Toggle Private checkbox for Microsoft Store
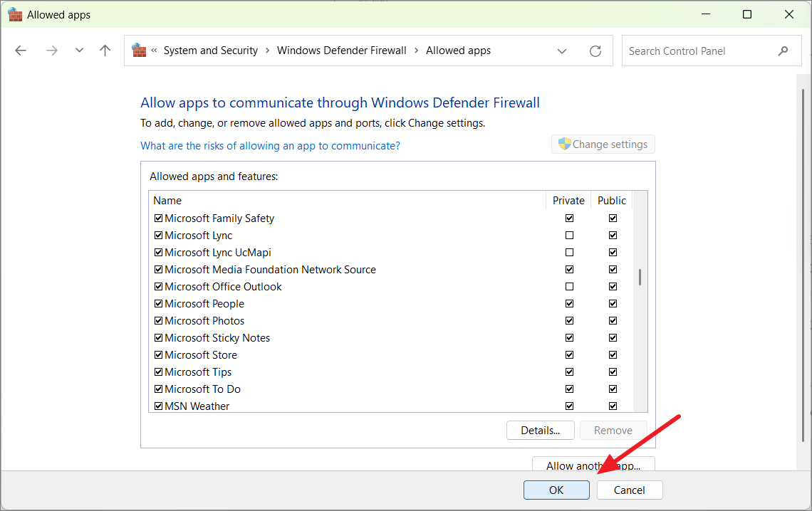This screenshot has width=812, height=511. (570, 355)
